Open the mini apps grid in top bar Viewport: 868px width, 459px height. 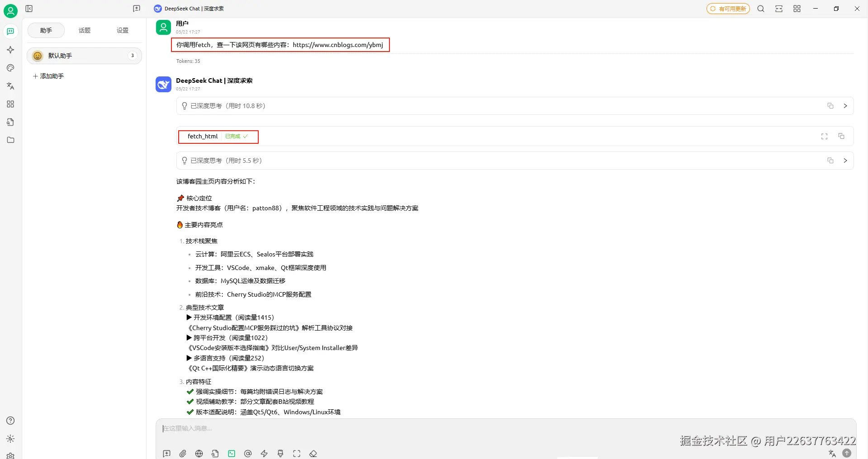[797, 9]
